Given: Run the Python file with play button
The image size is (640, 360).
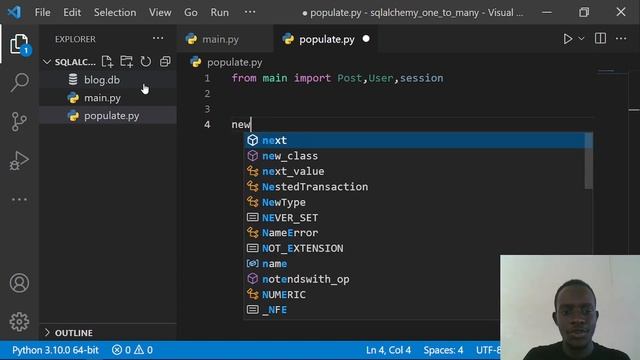Looking at the screenshot, I should point(567,39).
